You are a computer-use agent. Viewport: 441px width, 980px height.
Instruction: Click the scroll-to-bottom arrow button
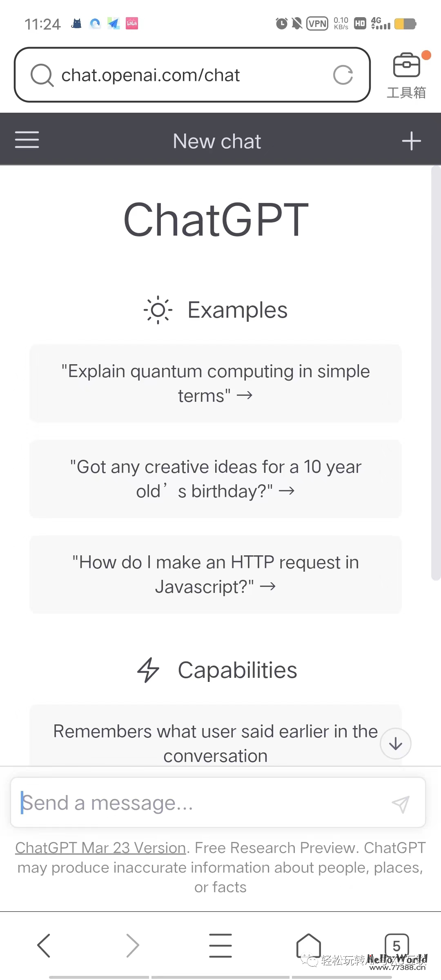[395, 744]
